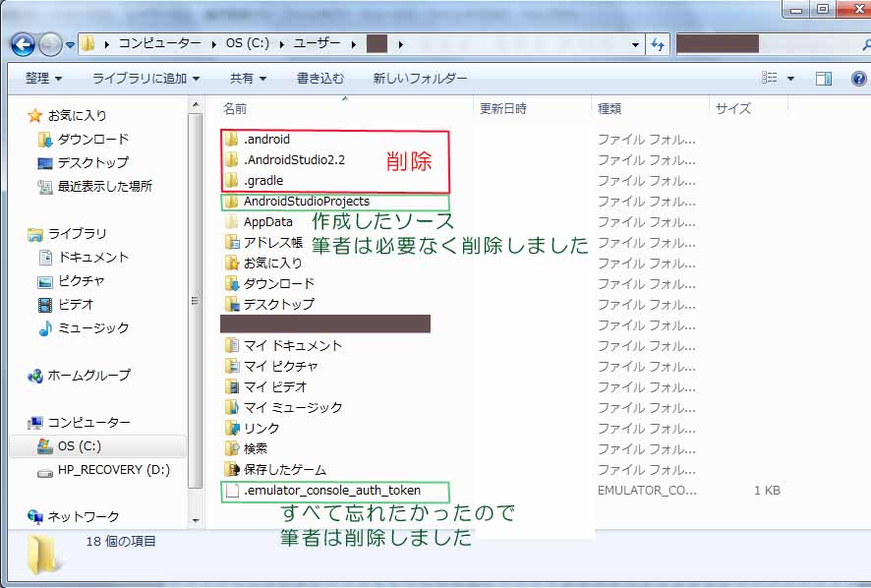Viewport: 871px width, 588px height.
Task: Expand the arrow after ユーザー in the breadcrumb
Action: pyautogui.click(x=354, y=44)
